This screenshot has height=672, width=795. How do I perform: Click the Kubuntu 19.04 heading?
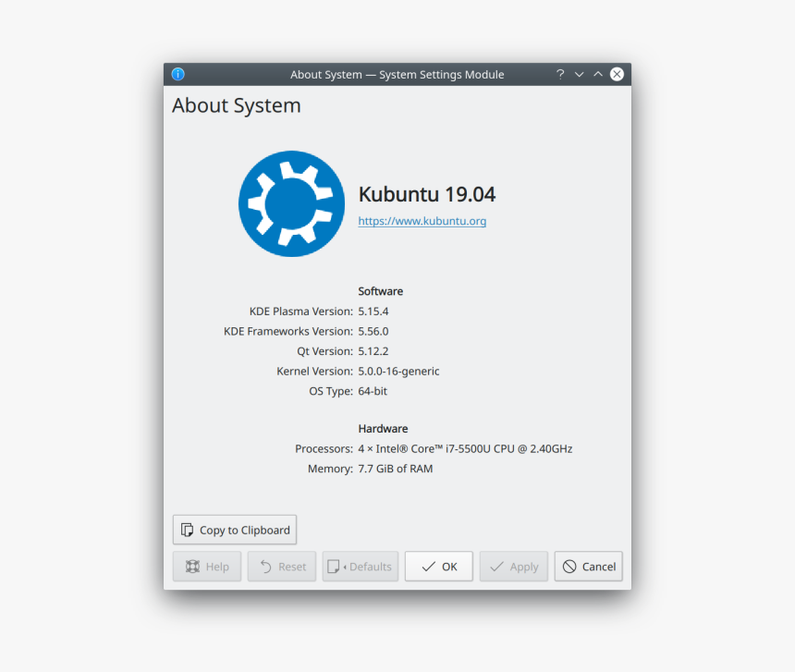[x=427, y=195]
